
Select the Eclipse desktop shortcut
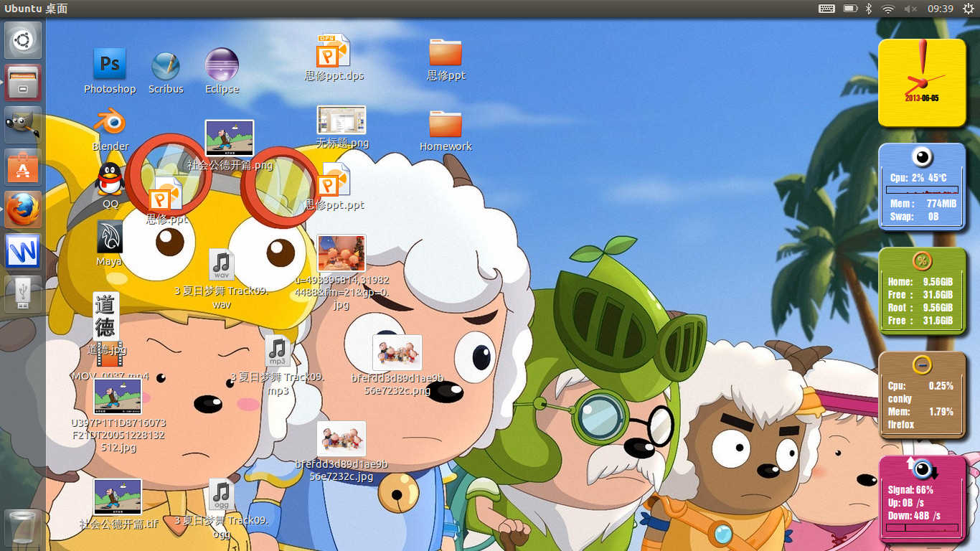click(x=222, y=65)
